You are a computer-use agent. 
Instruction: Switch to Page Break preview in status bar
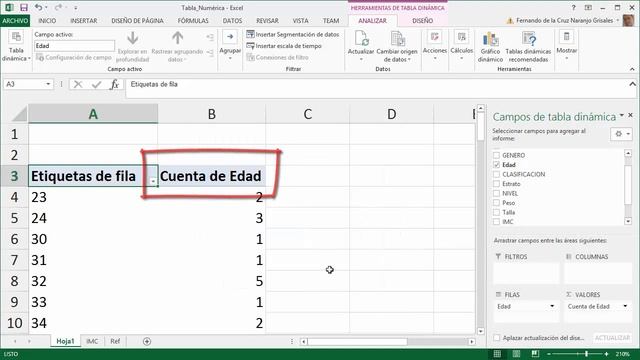(x=535, y=354)
